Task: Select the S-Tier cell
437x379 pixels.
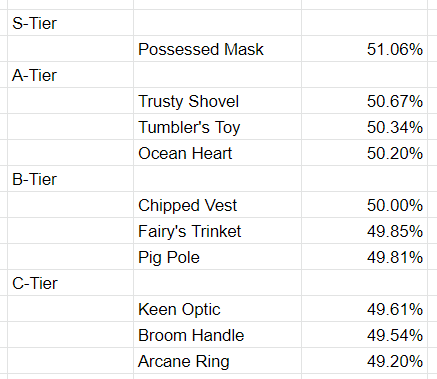Action: click(70, 23)
